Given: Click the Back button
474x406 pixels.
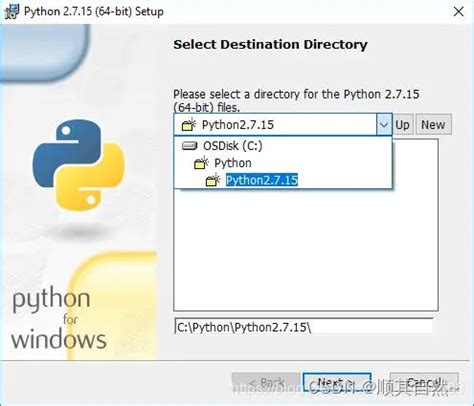Looking at the screenshot, I should pyautogui.click(x=266, y=383).
